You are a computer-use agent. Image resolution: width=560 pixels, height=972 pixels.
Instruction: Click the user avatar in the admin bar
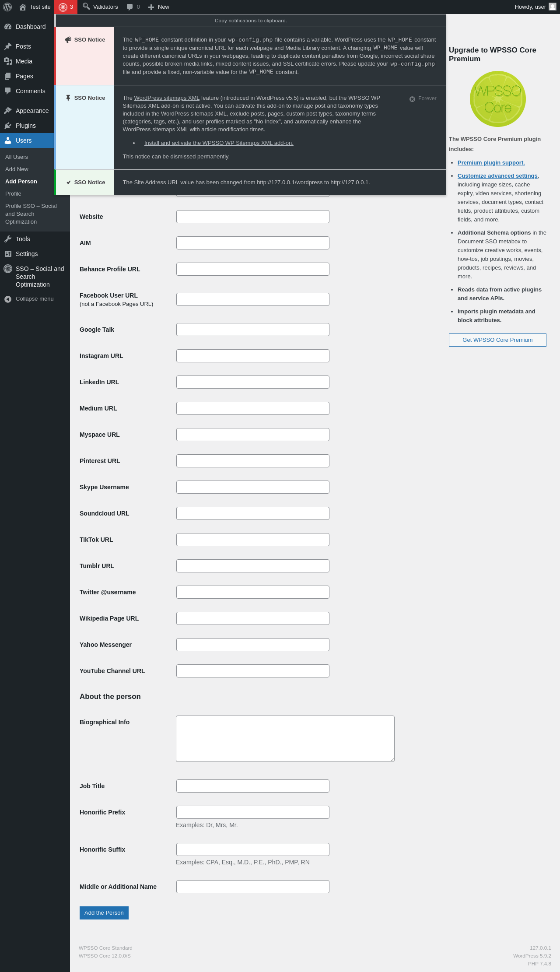coord(553,7)
